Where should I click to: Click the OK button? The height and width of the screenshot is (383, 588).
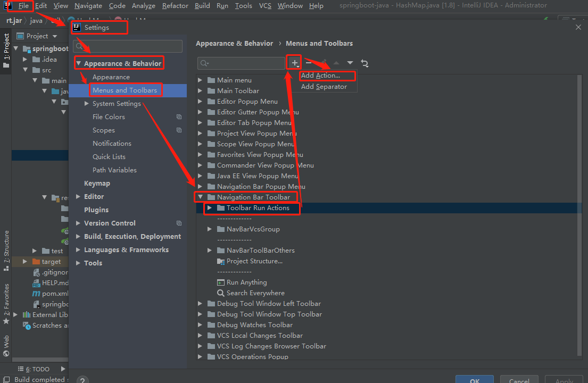474,380
